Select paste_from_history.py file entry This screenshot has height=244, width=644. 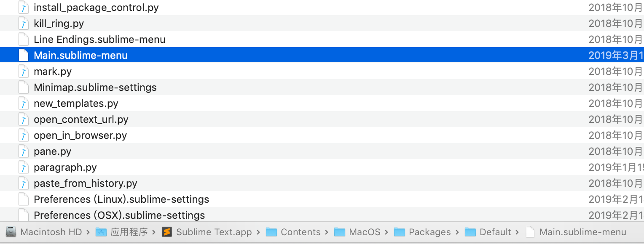(x=322, y=183)
